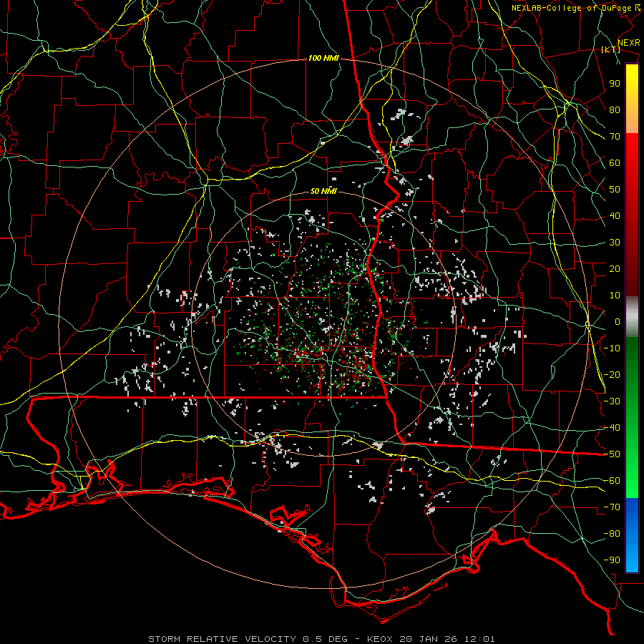Select the 40 value on the velocity scale

[615, 216]
